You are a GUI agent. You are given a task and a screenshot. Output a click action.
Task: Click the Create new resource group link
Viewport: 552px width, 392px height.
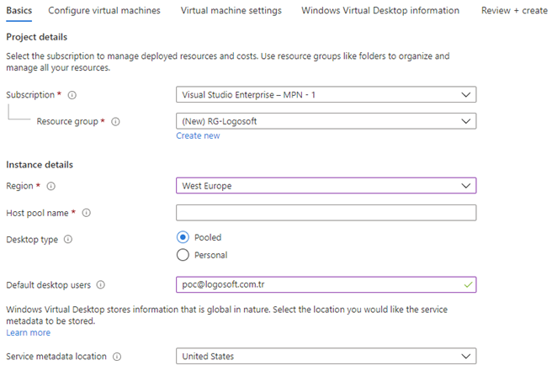[198, 136]
